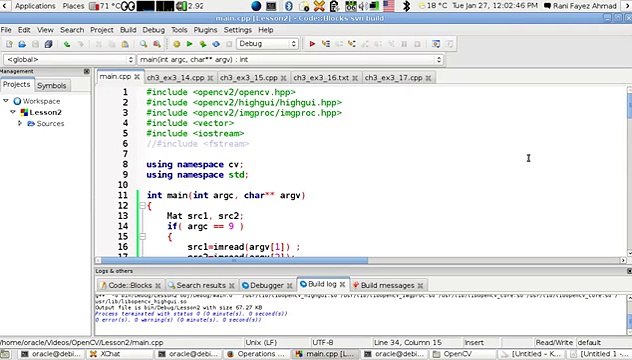Close the Logs & others panel
The image size is (632, 360).
point(630,271)
